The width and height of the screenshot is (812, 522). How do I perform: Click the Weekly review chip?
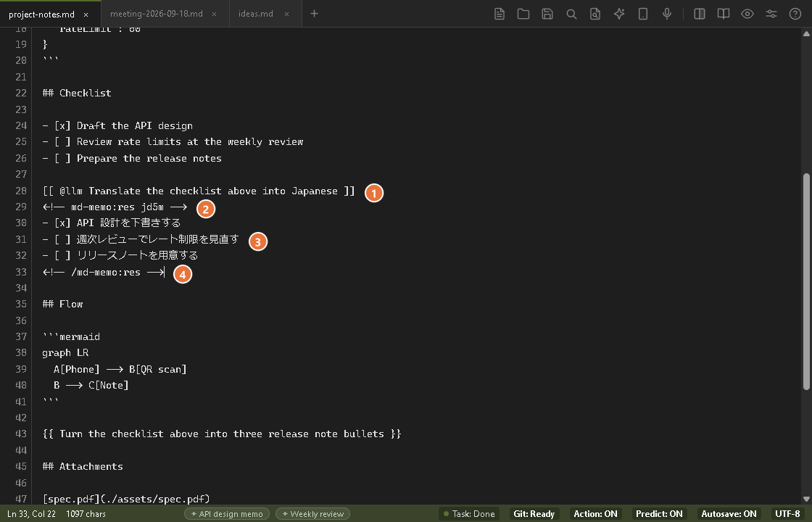coord(312,514)
